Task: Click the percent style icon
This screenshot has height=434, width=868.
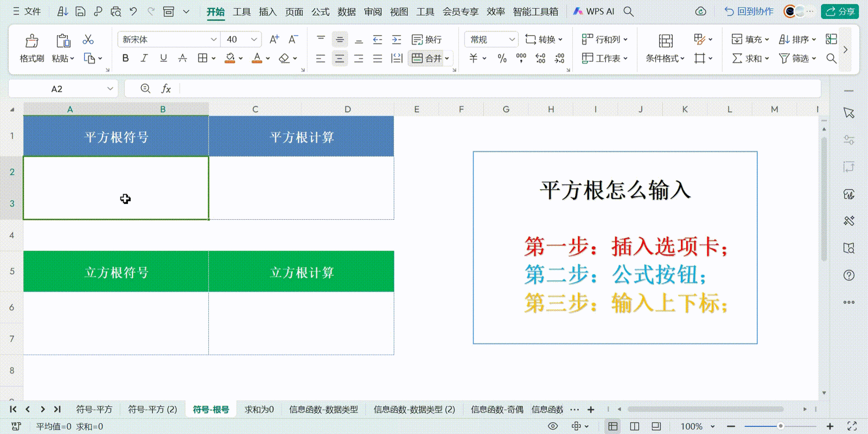Action: coord(502,58)
